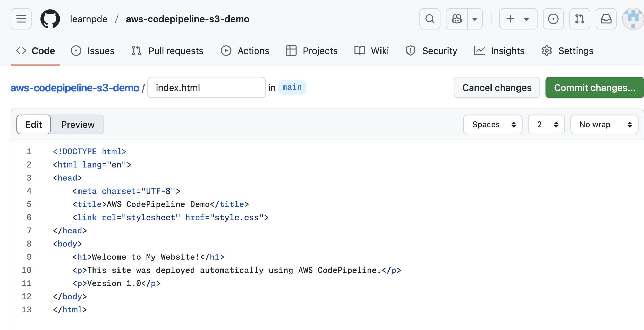
Task: Click the GitHub Octocat logo
Action: click(50, 19)
